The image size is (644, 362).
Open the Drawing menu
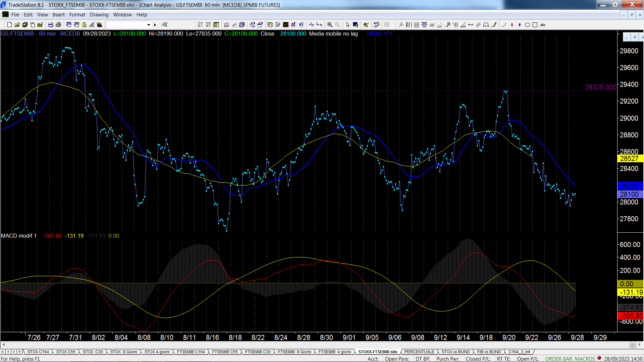point(99,14)
